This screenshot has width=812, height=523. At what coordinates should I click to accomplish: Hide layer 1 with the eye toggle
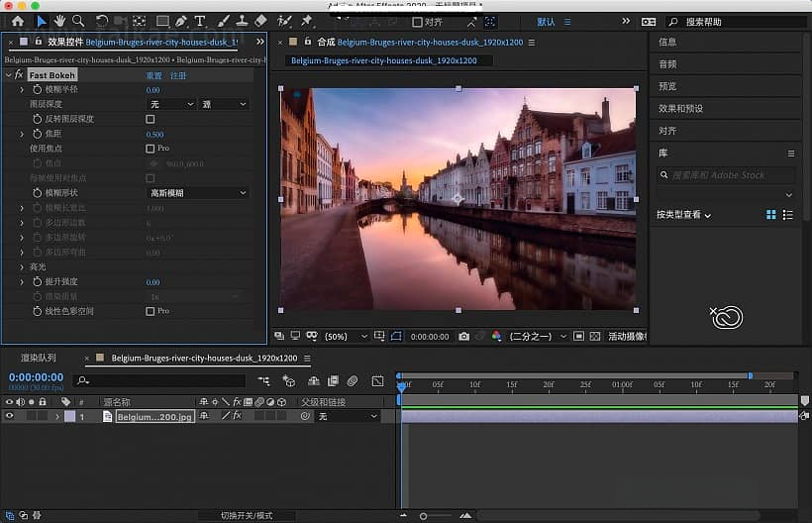click(9, 416)
